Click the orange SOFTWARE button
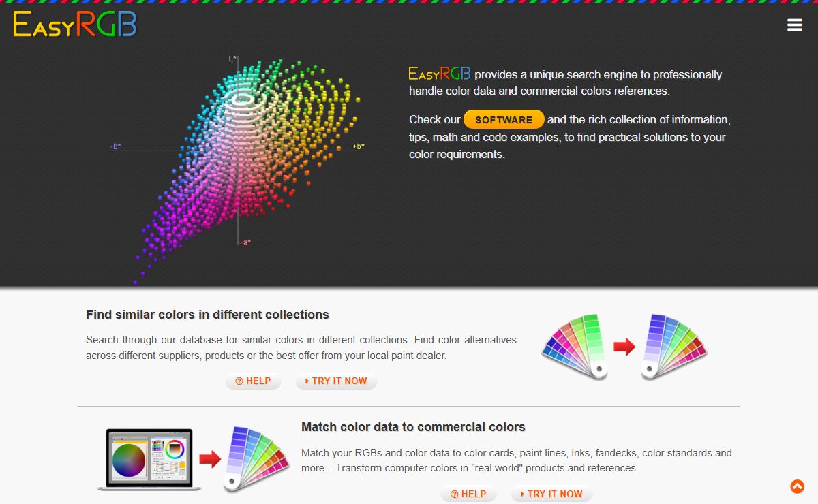The height and width of the screenshot is (504, 818). (504, 120)
